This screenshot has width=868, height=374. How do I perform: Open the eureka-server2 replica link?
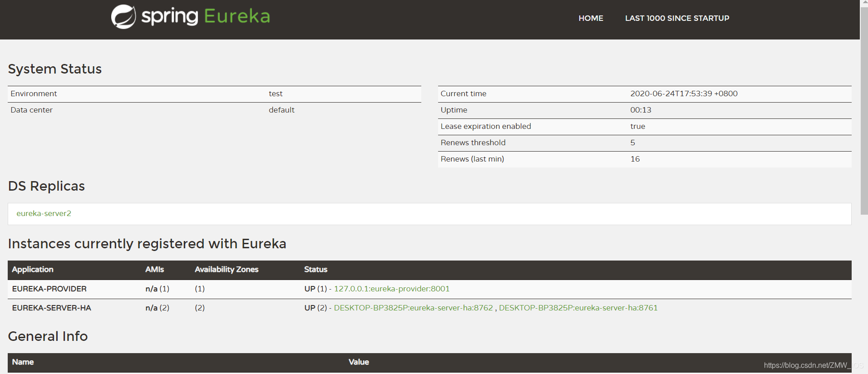(x=44, y=213)
